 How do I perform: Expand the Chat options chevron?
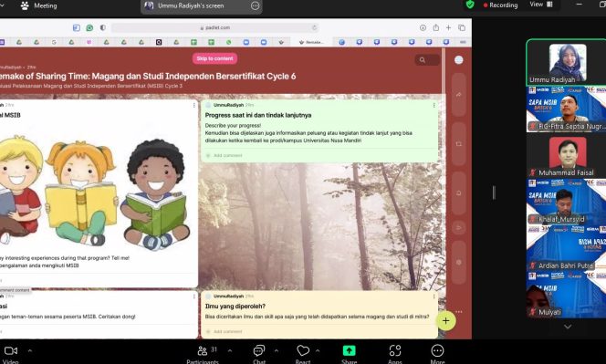277,351
